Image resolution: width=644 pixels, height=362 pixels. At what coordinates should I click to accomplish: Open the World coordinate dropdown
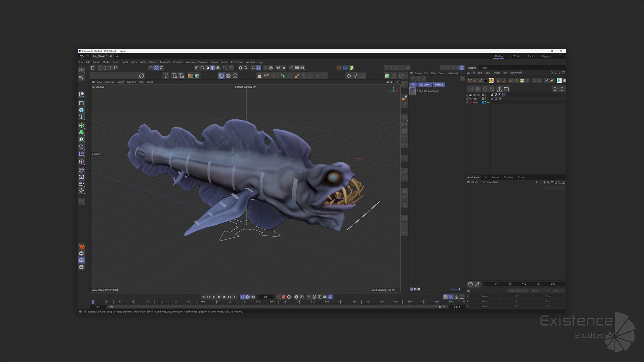[x=540, y=291]
